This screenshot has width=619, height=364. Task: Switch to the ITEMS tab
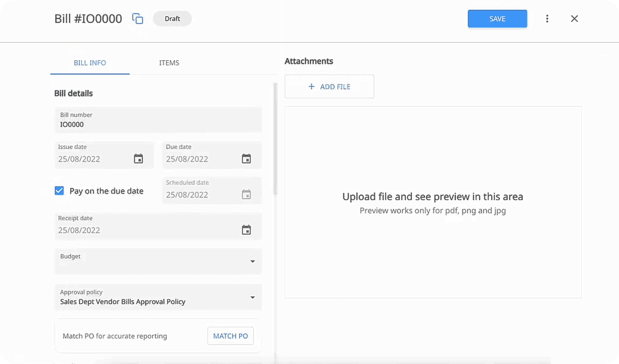pos(169,63)
